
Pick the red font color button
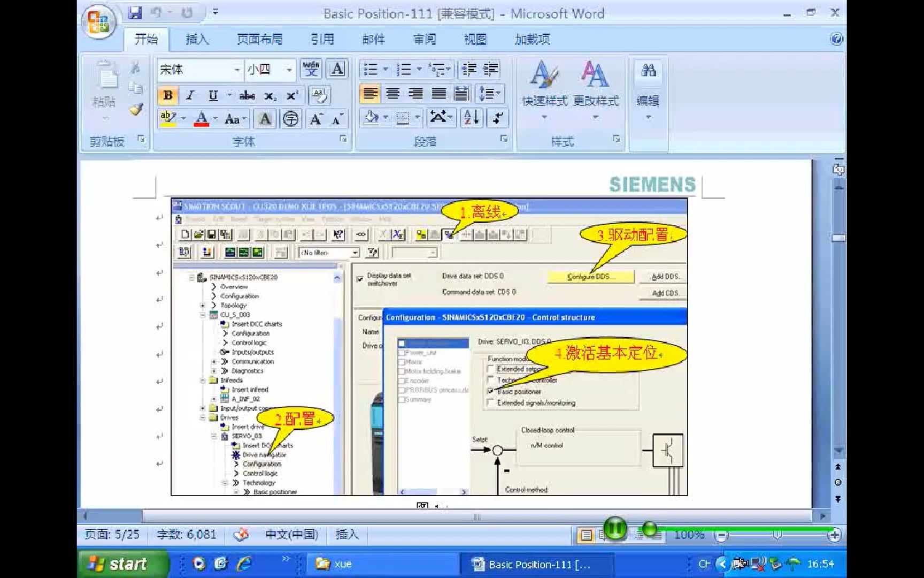[x=201, y=119]
